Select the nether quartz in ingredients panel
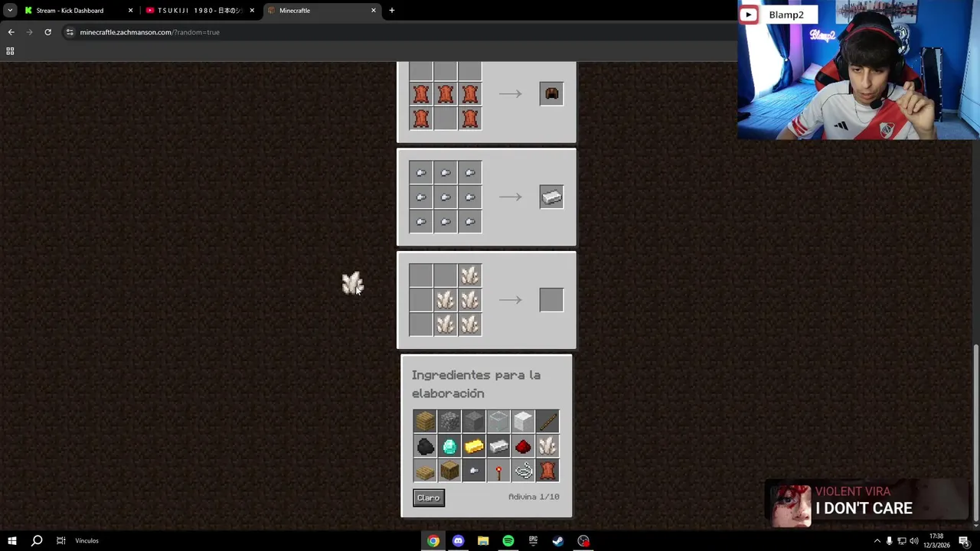Image resolution: width=980 pixels, height=551 pixels. click(x=547, y=445)
